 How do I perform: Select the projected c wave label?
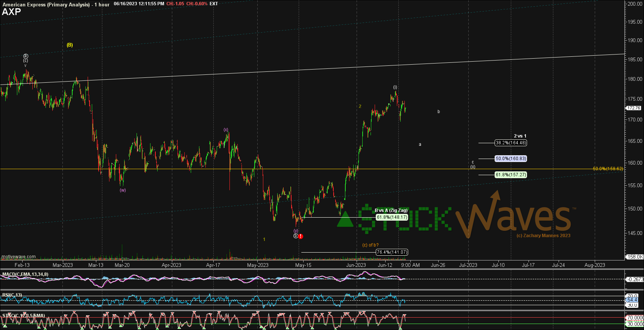pos(473,162)
